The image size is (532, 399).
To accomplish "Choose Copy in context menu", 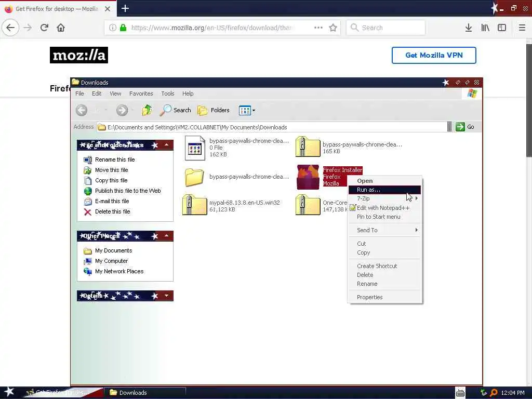I will pyautogui.click(x=385, y=252).
